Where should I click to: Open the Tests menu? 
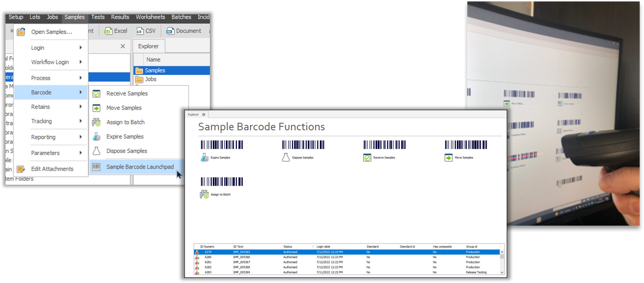pyautogui.click(x=98, y=17)
